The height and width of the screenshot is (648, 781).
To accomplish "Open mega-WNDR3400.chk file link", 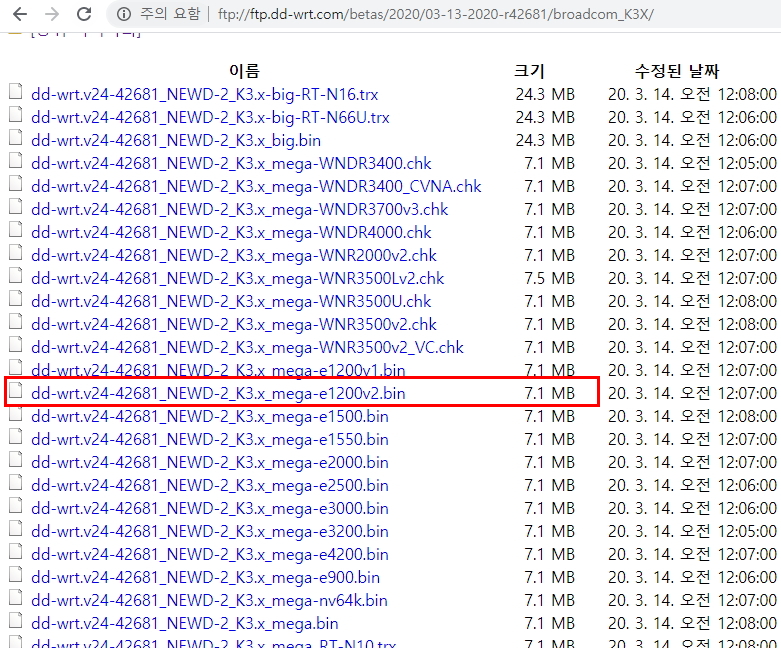I will coord(231,163).
